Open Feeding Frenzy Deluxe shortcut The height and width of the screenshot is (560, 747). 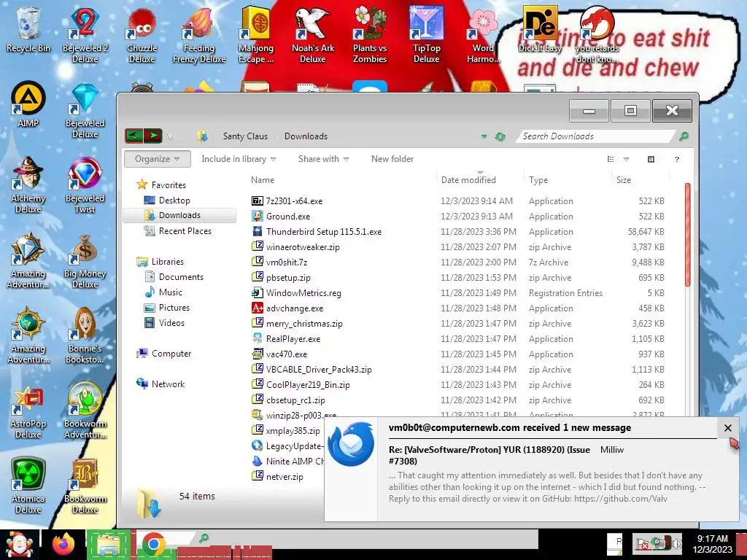pos(198,35)
